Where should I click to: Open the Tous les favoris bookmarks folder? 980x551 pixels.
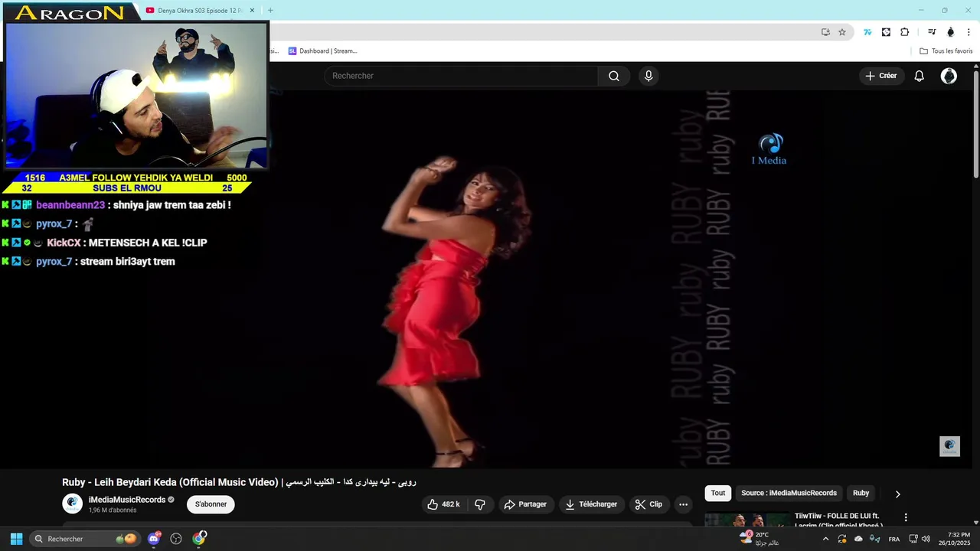click(x=946, y=51)
